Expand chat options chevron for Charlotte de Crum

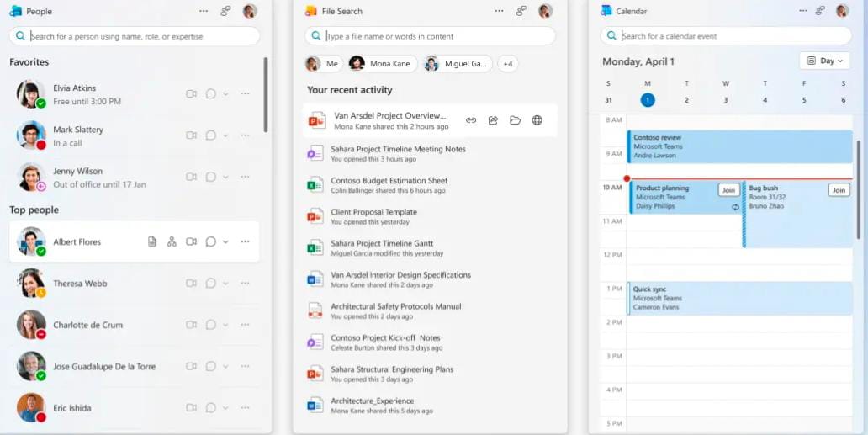225,325
